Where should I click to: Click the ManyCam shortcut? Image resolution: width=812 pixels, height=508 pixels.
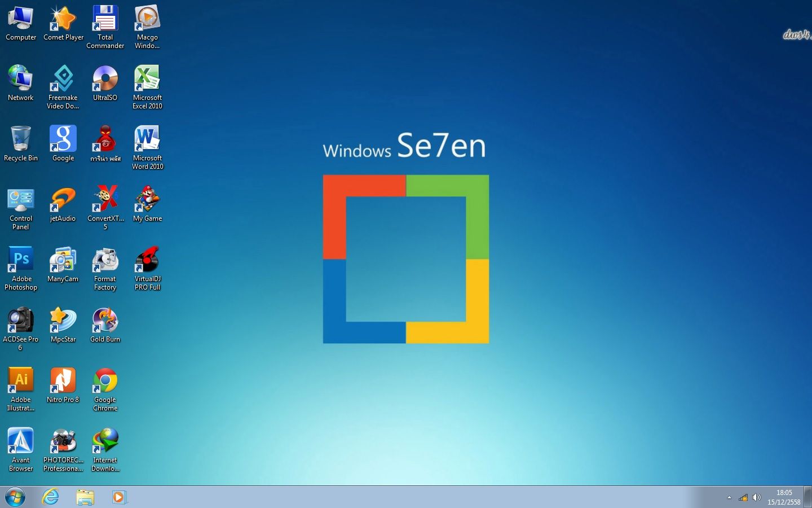point(63,264)
